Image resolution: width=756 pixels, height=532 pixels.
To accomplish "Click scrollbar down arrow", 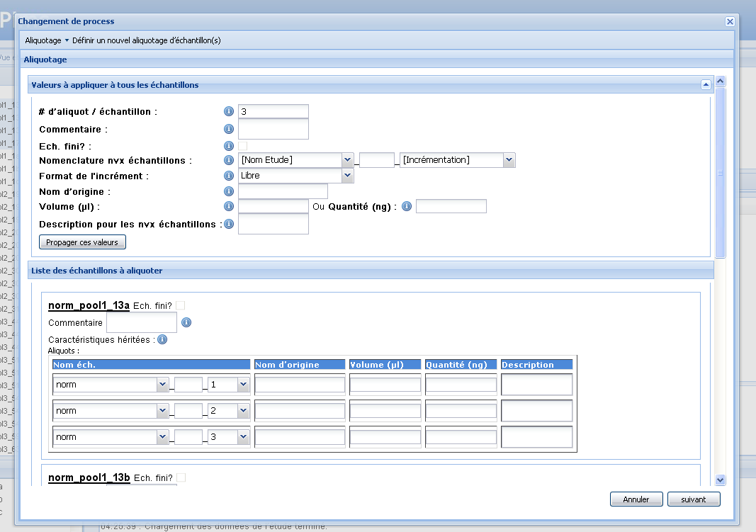I will click(x=721, y=480).
